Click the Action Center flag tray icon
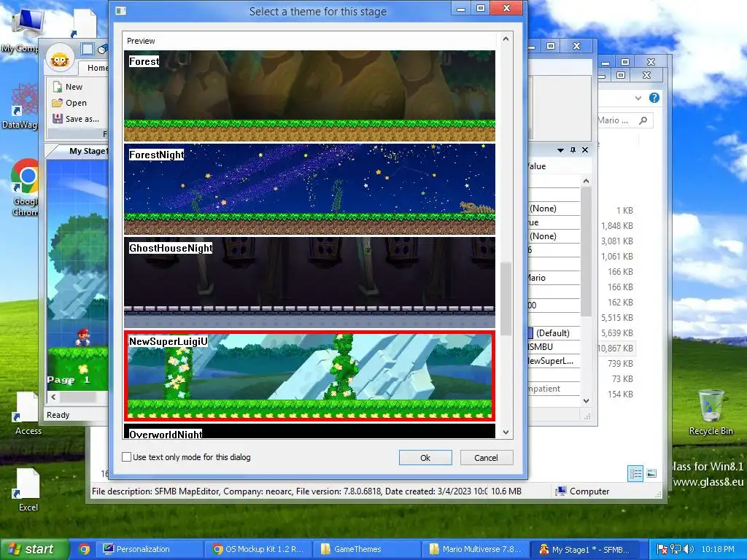 pyautogui.click(x=662, y=549)
